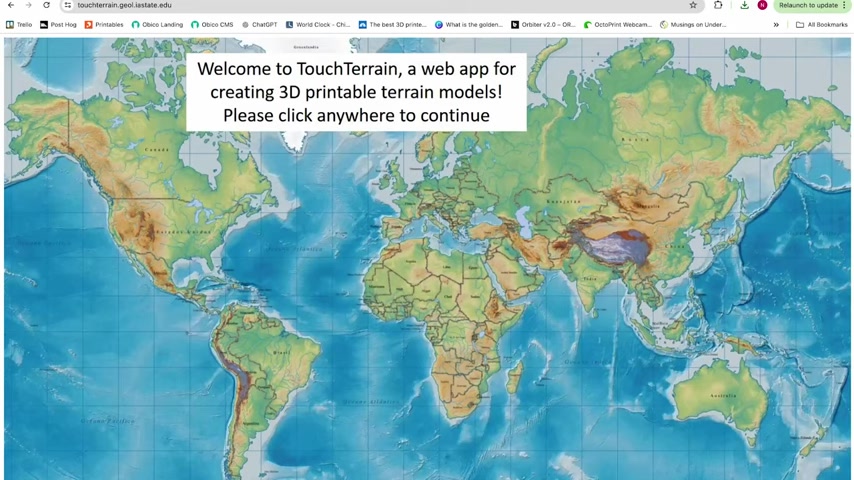Open Chrome three-dot menu
The image size is (854, 480).
tap(844, 5)
